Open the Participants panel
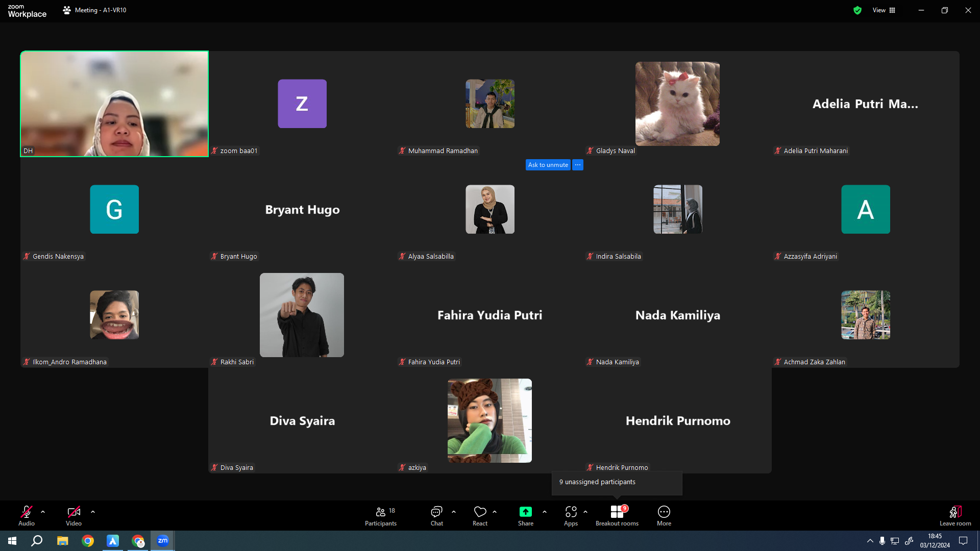The height and width of the screenshot is (551, 980). [x=381, y=515]
